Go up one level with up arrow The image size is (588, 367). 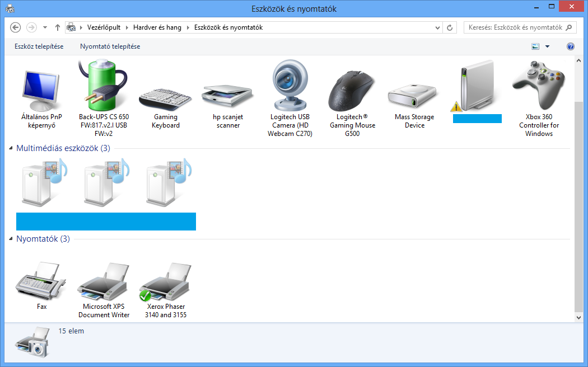point(57,27)
